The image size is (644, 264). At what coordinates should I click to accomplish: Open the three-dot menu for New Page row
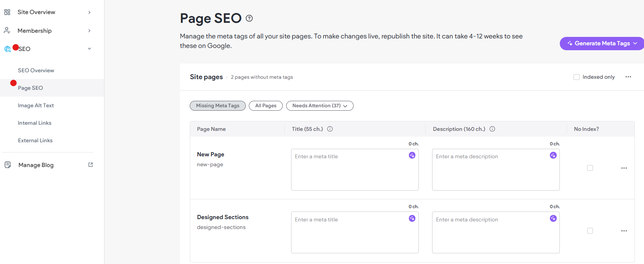coord(624,168)
